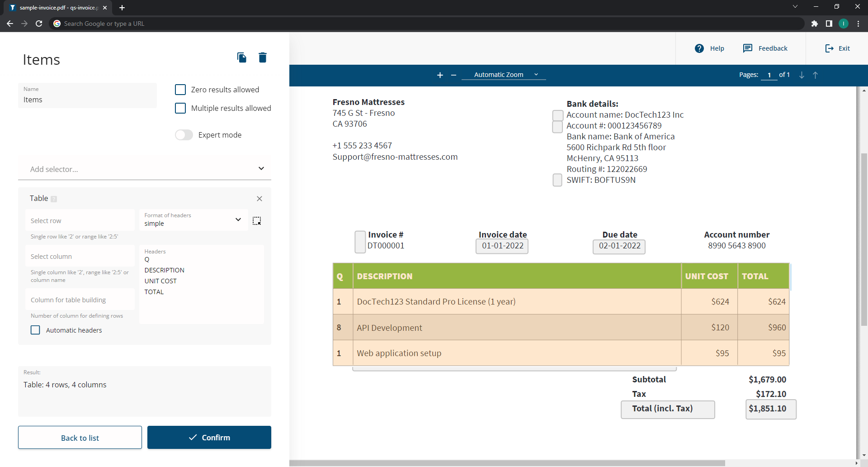Click UNIT COST header in Headers list

click(x=160, y=281)
